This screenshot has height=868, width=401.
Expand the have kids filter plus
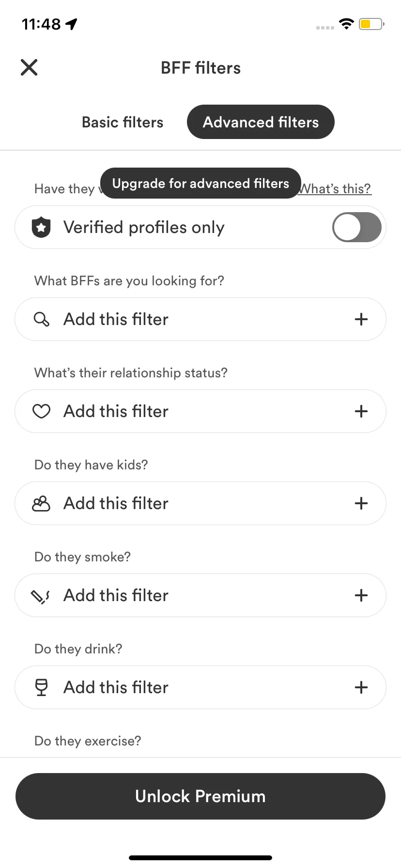pyautogui.click(x=361, y=503)
